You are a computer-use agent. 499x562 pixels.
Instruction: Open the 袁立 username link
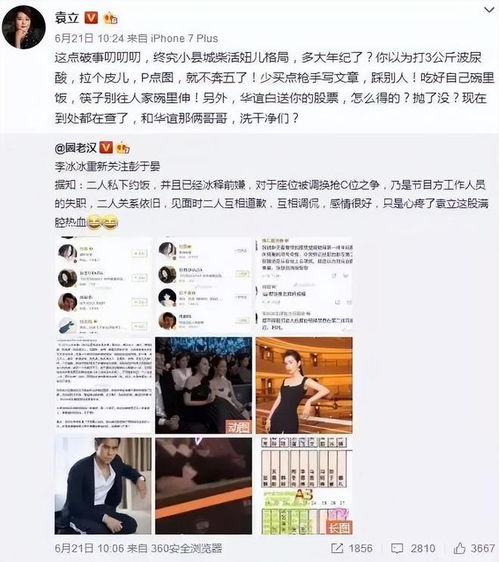66,17
